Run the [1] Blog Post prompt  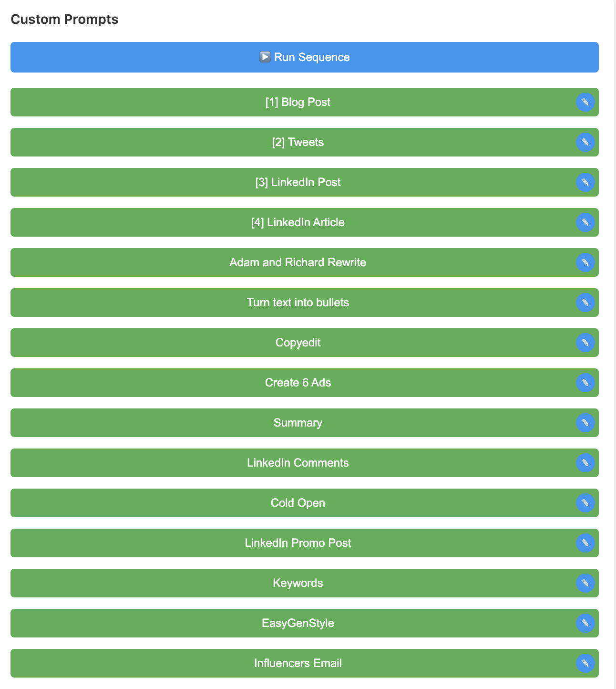(x=298, y=102)
